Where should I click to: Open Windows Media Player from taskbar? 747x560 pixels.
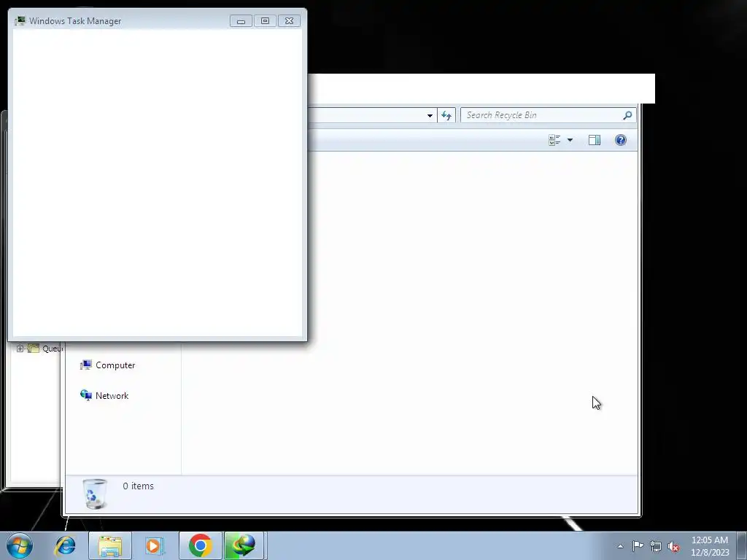point(155,545)
